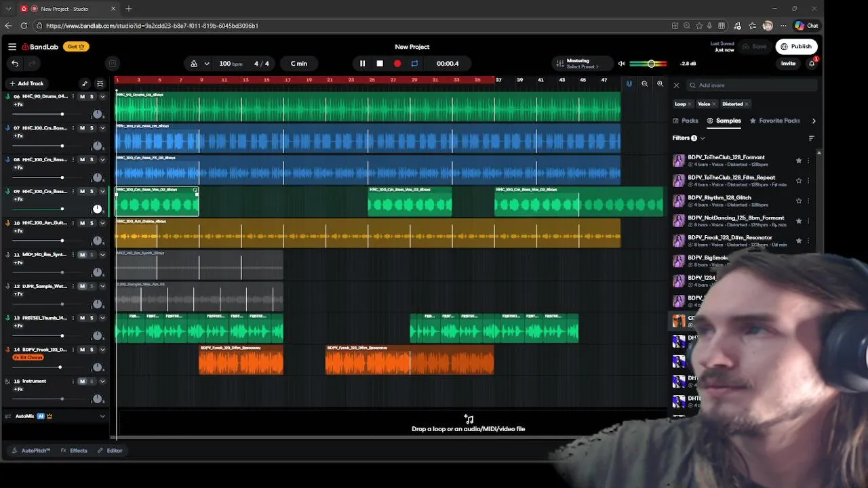
Task: Solo track 13 FRBTSEL_Thumb
Action: [92, 318]
